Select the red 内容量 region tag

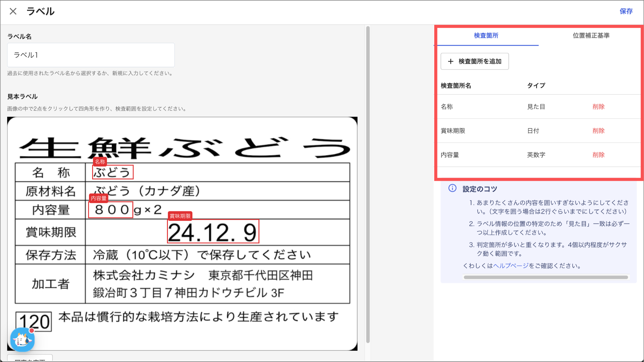(98, 198)
